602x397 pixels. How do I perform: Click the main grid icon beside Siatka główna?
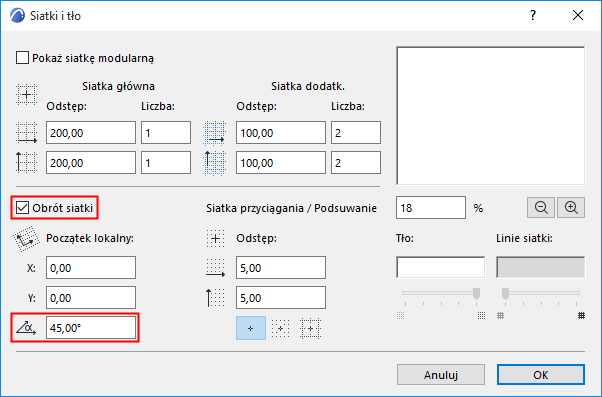(x=26, y=94)
